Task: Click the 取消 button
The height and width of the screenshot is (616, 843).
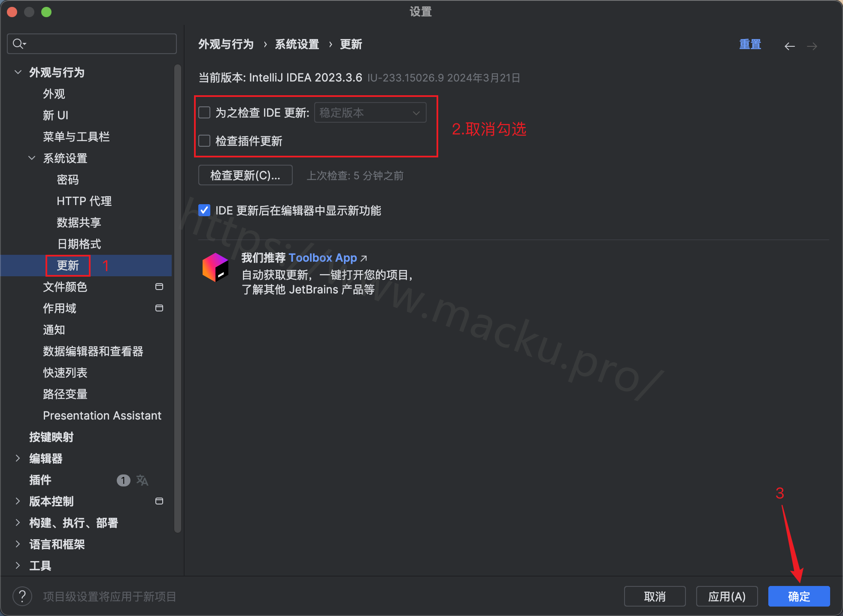Action: [655, 596]
